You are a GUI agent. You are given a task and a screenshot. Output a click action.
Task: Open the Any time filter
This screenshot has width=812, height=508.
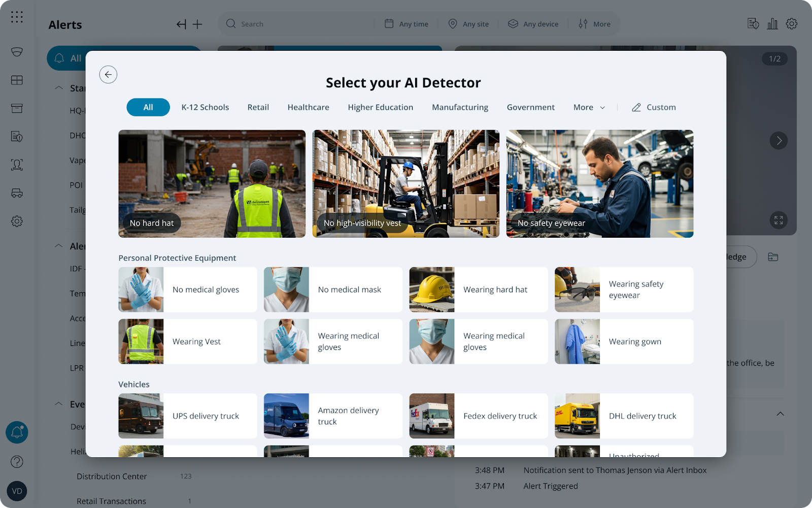click(x=407, y=24)
